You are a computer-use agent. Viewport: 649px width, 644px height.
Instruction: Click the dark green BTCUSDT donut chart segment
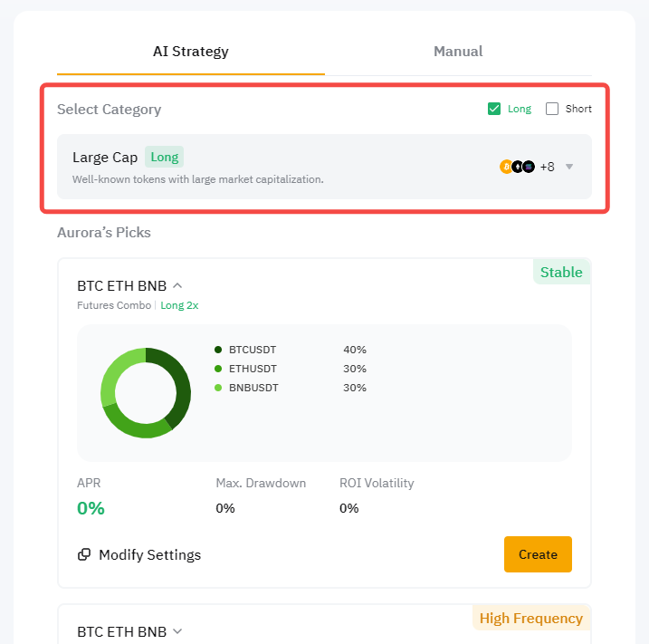179,382
